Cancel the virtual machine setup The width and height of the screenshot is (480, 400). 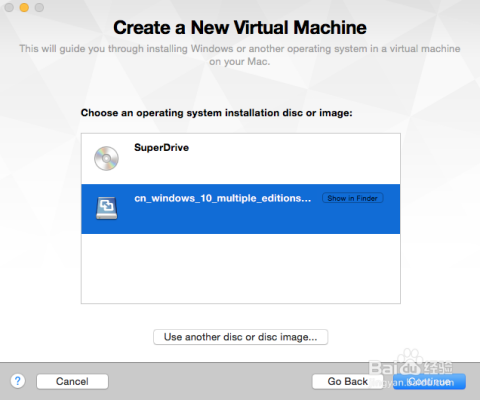pos(72,381)
